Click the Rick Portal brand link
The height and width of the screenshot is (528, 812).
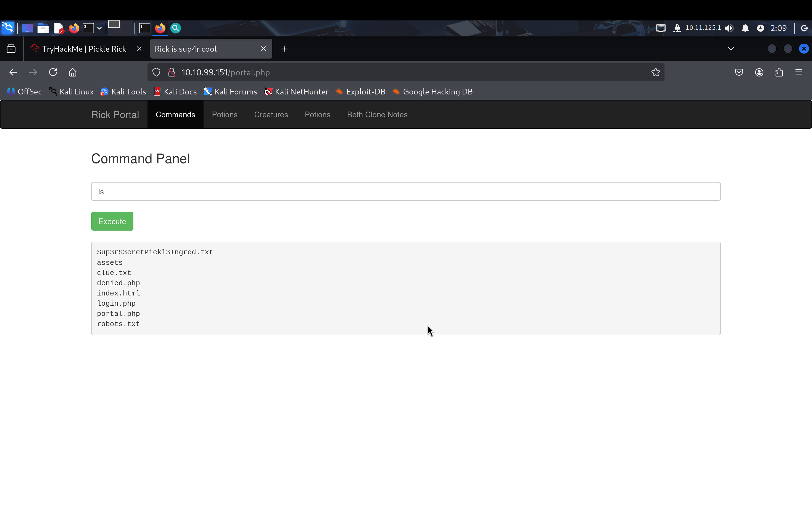(115, 115)
